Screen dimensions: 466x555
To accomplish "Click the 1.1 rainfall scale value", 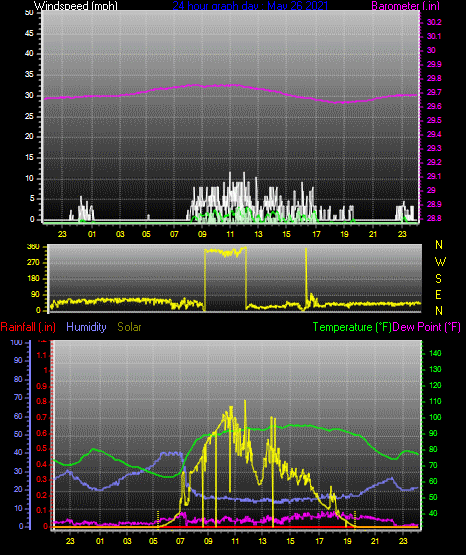I will coord(42,355).
